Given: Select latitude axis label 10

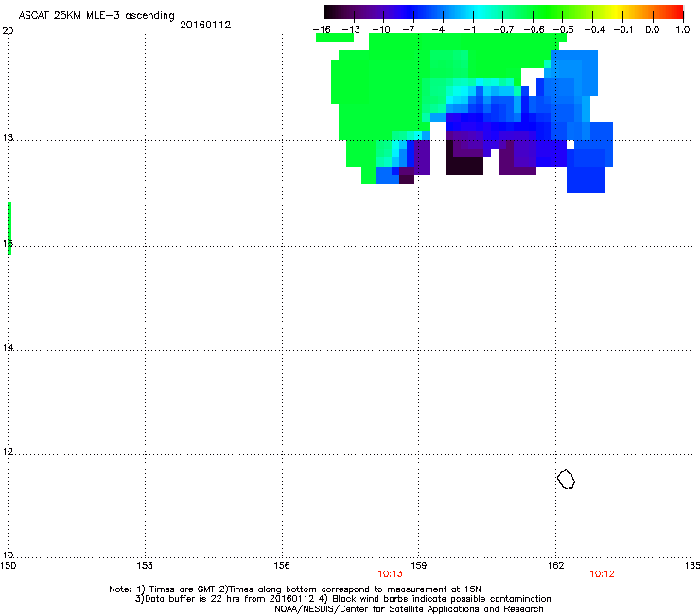Looking at the screenshot, I should click(x=8, y=554).
